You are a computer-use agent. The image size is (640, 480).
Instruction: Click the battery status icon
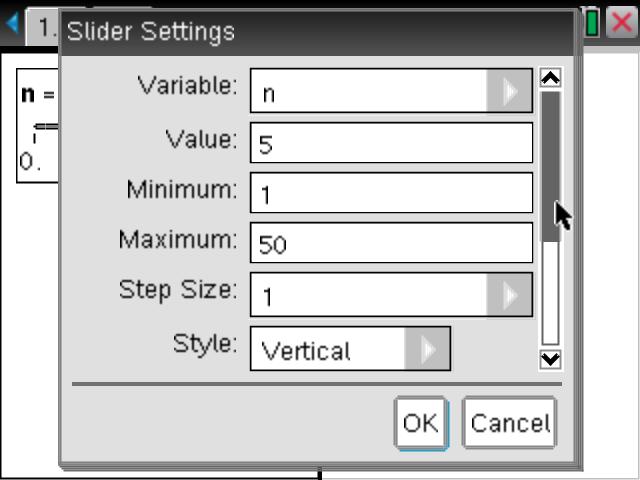pyautogui.click(x=592, y=24)
